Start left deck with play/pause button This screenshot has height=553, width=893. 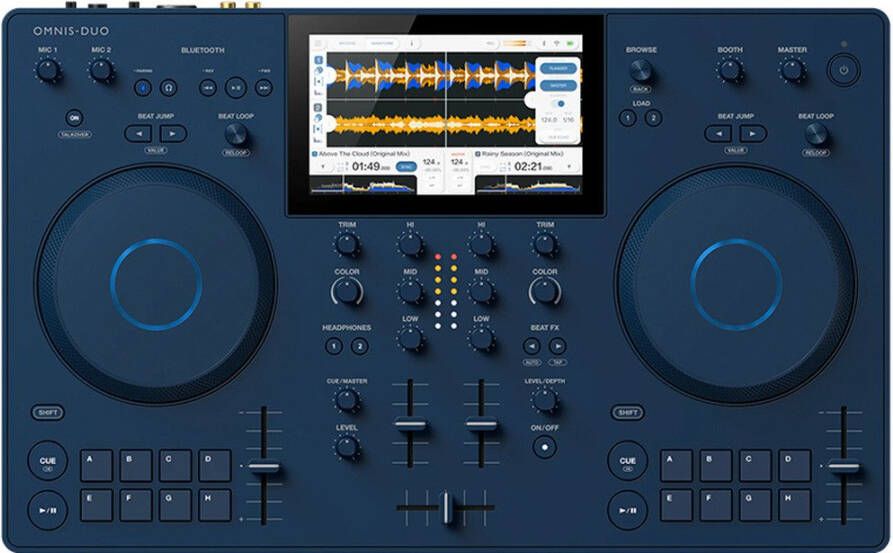coord(48,510)
